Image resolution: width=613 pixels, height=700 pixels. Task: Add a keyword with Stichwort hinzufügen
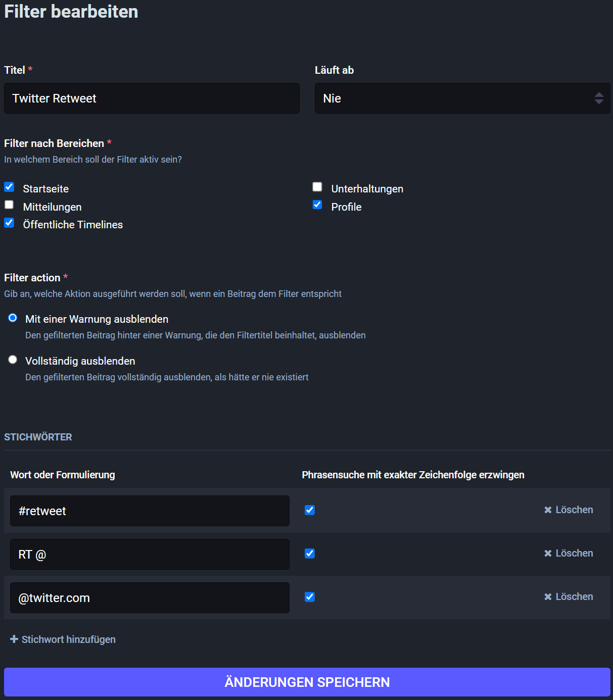[63, 639]
